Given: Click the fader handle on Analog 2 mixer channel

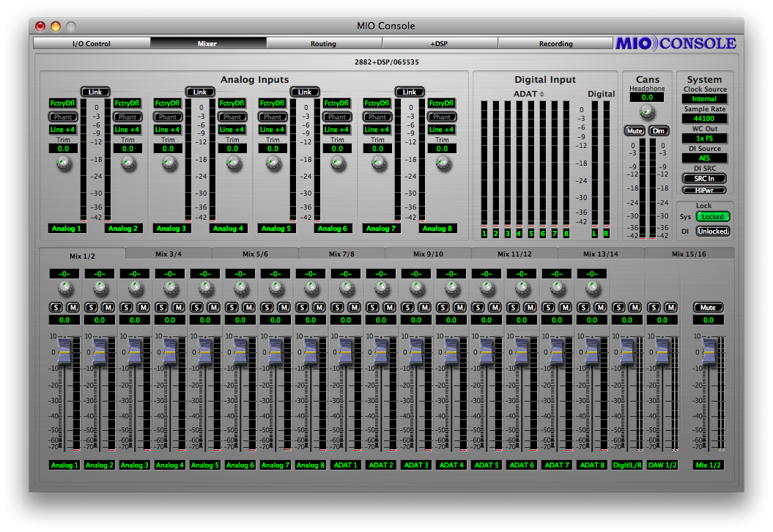Looking at the screenshot, I should click(100, 352).
